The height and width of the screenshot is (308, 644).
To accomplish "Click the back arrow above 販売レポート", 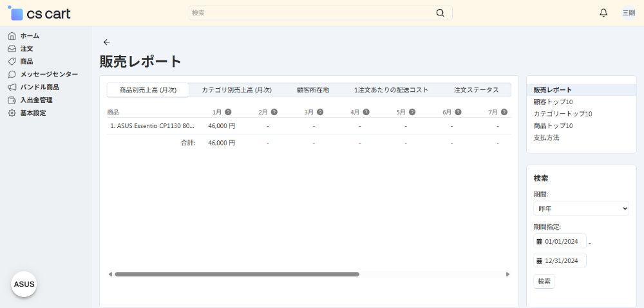I will tap(107, 42).
